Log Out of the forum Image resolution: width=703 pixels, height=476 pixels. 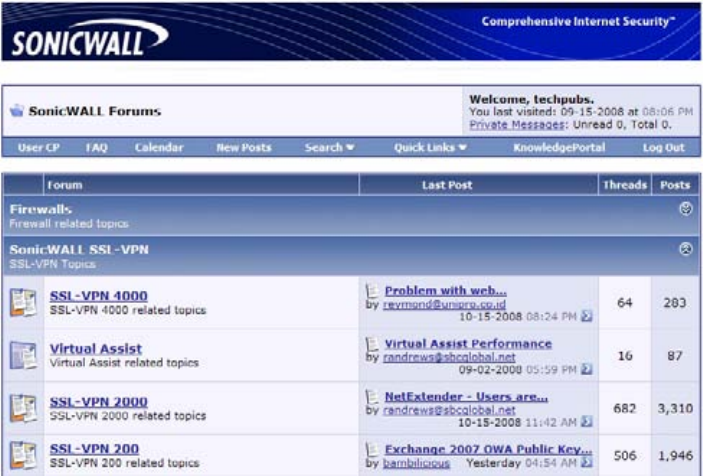coord(664,147)
